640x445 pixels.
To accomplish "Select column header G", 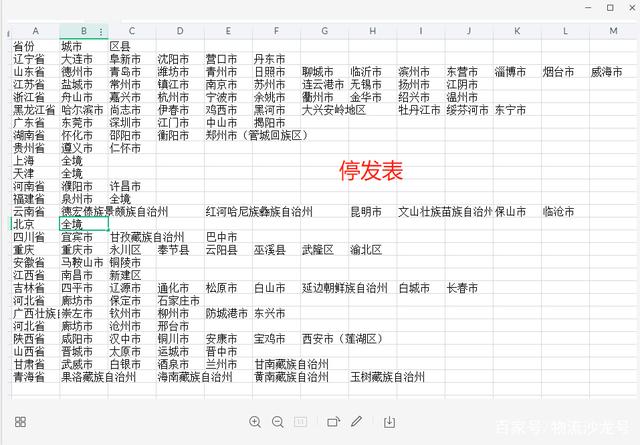I will tap(324, 31).
